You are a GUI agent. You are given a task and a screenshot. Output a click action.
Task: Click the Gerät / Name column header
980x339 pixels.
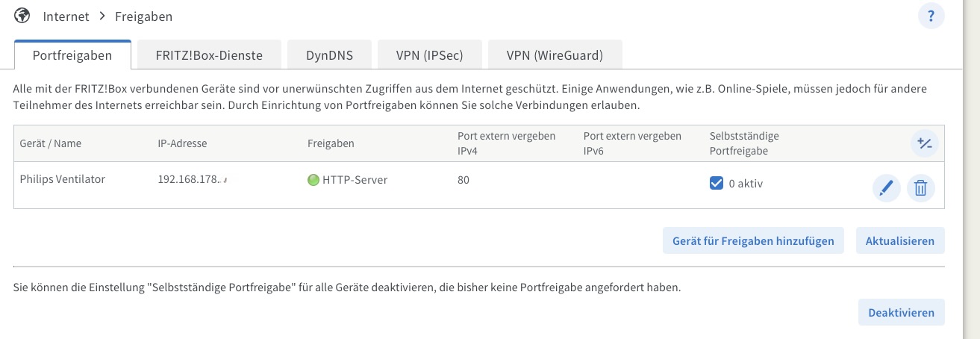50,143
